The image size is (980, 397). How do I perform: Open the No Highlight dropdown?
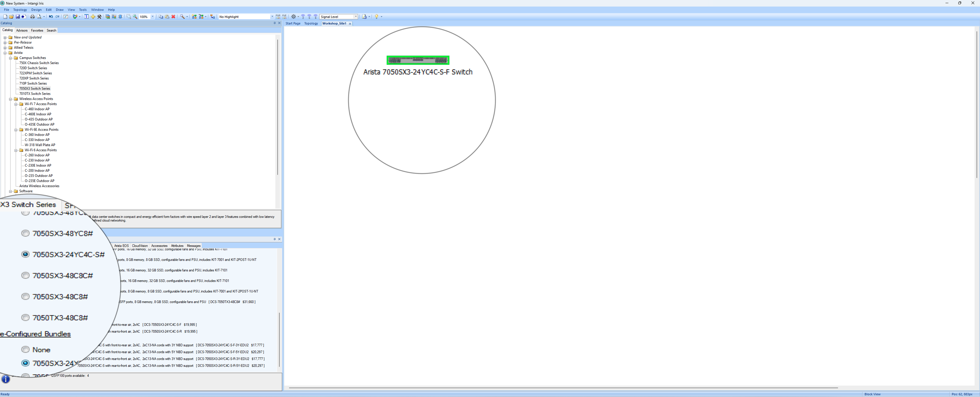point(272,17)
